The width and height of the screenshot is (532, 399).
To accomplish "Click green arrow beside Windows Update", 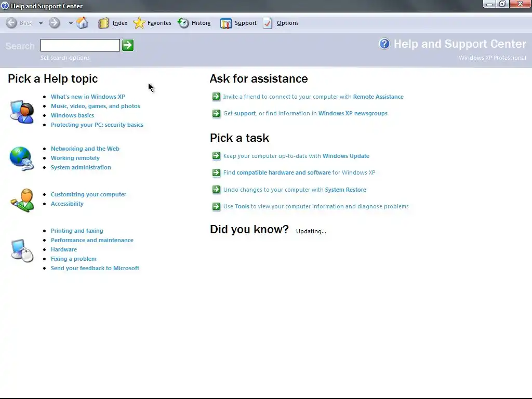I will 216,156.
